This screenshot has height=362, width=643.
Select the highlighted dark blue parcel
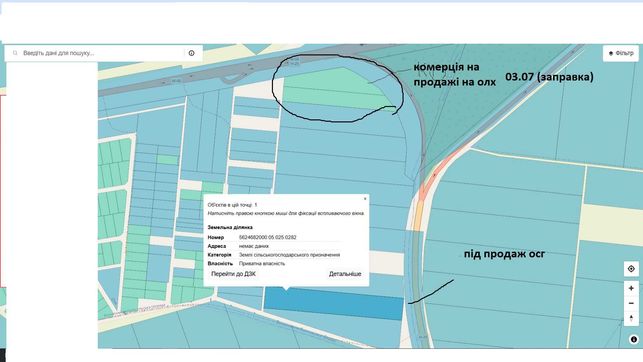(x=333, y=304)
